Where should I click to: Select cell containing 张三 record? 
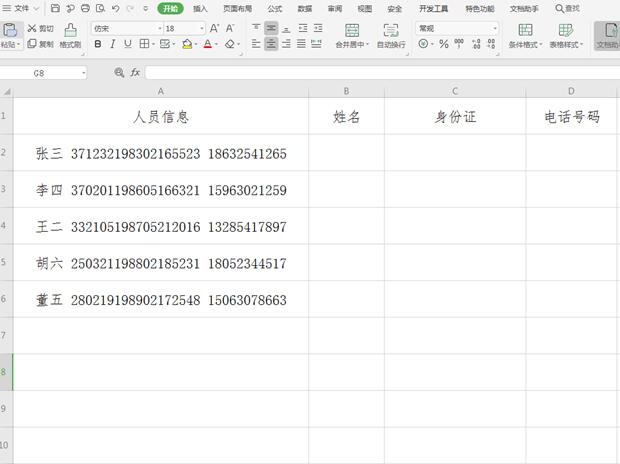click(161, 153)
